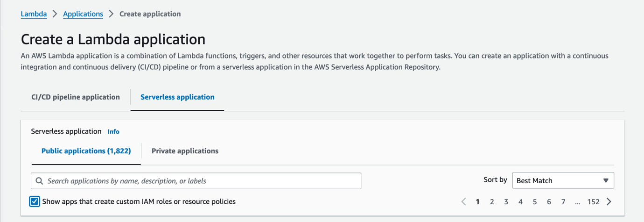The width and height of the screenshot is (644, 222).
Task: Open the Lambda breadcrumb link
Action: (34, 14)
